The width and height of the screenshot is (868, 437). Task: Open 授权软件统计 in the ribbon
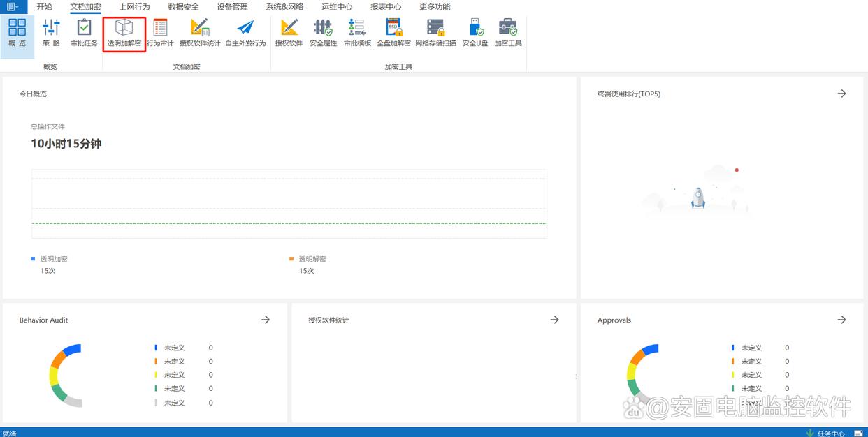[x=200, y=33]
